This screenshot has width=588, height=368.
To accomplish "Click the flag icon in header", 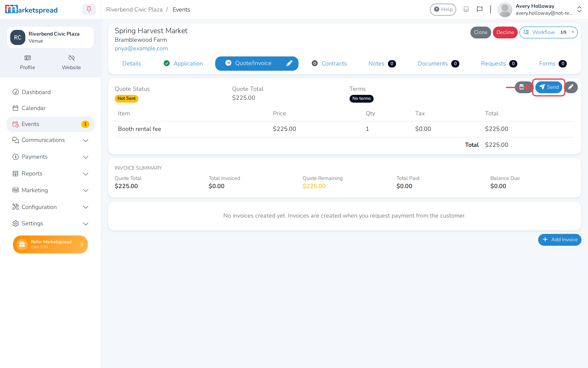I will tap(479, 9).
